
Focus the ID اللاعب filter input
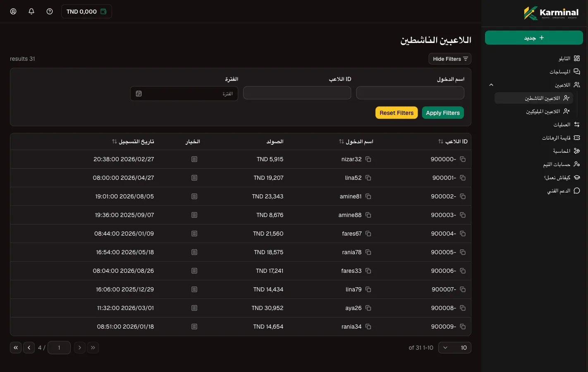tap(297, 93)
